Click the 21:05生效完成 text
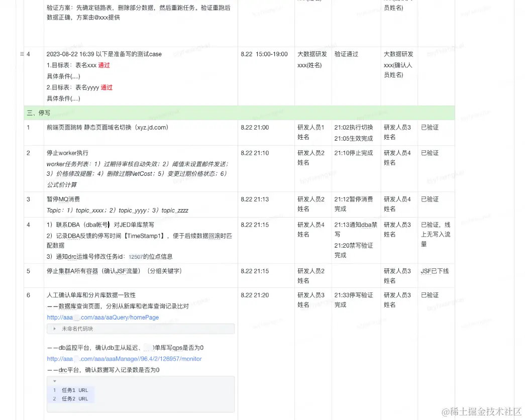 point(354,138)
